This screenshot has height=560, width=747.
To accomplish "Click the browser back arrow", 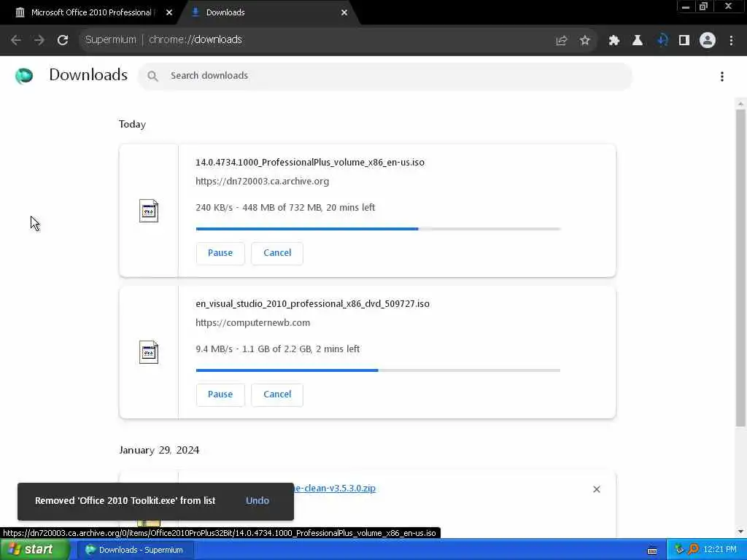I will [x=16, y=40].
